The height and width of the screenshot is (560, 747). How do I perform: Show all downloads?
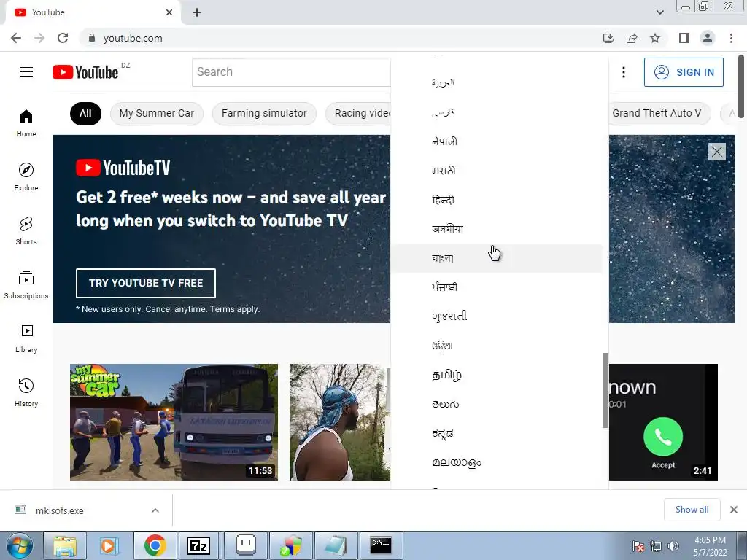(x=692, y=510)
